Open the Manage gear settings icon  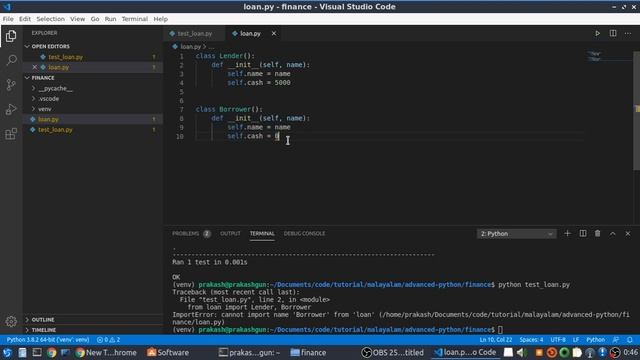11,321
